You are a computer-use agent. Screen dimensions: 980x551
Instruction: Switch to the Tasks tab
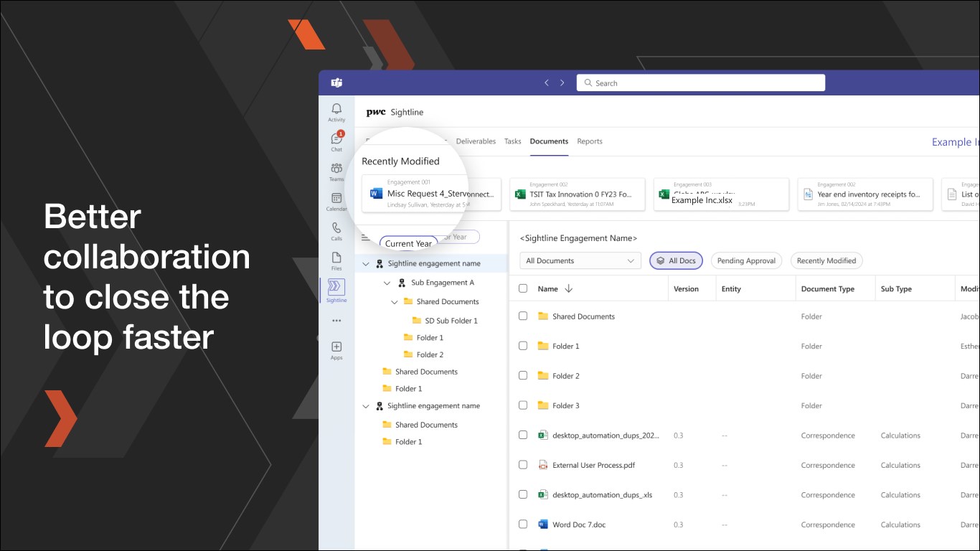click(513, 141)
